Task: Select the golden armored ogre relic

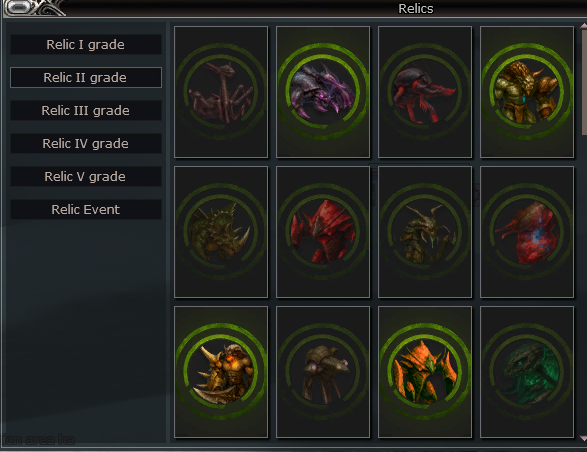Action: (x=527, y=92)
